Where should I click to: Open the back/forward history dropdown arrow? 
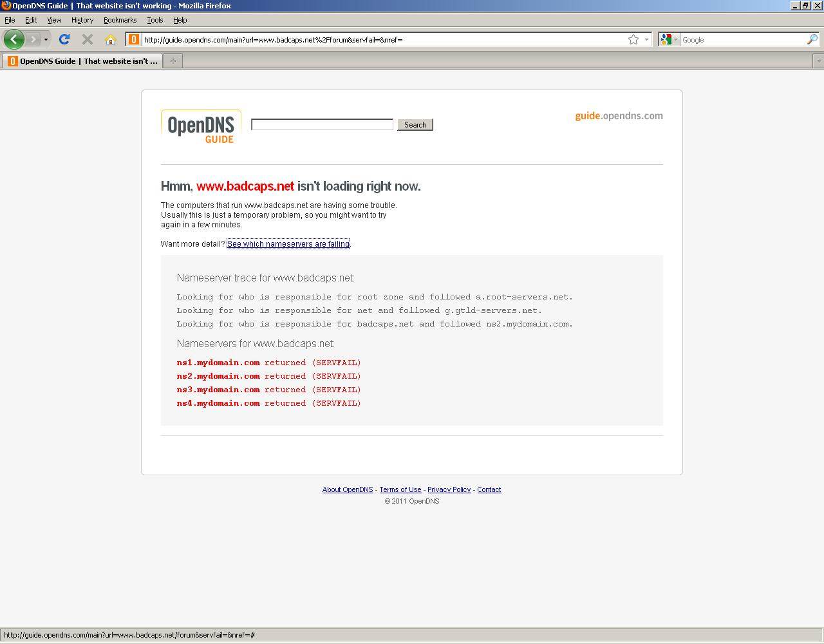point(46,40)
